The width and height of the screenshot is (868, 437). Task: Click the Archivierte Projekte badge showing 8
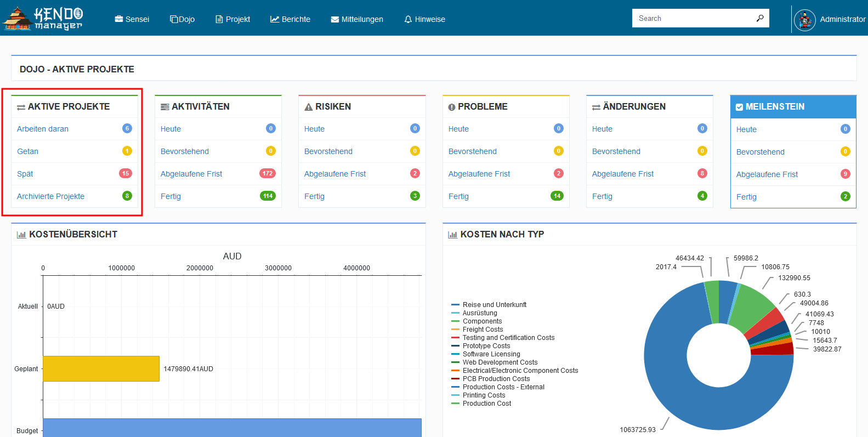pyautogui.click(x=127, y=196)
